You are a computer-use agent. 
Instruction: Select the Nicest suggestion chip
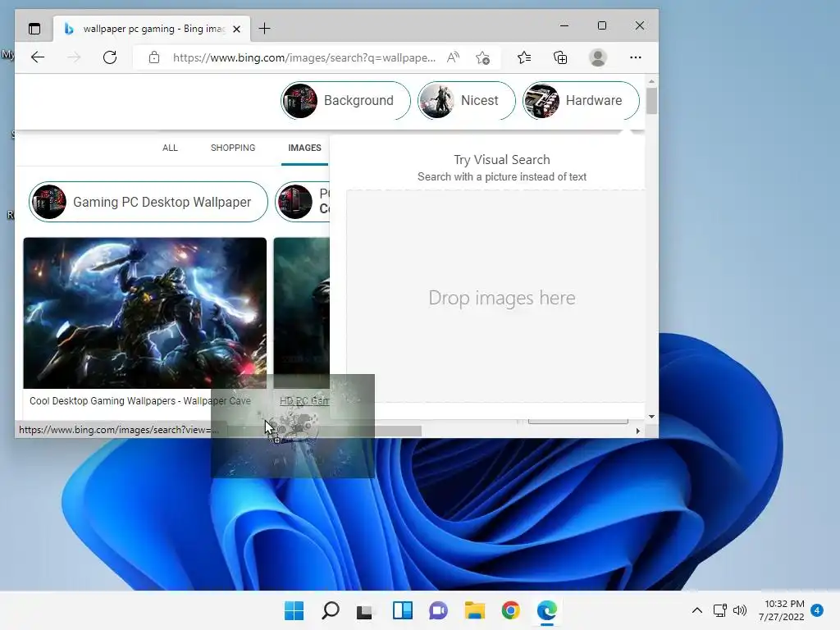tap(466, 101)
